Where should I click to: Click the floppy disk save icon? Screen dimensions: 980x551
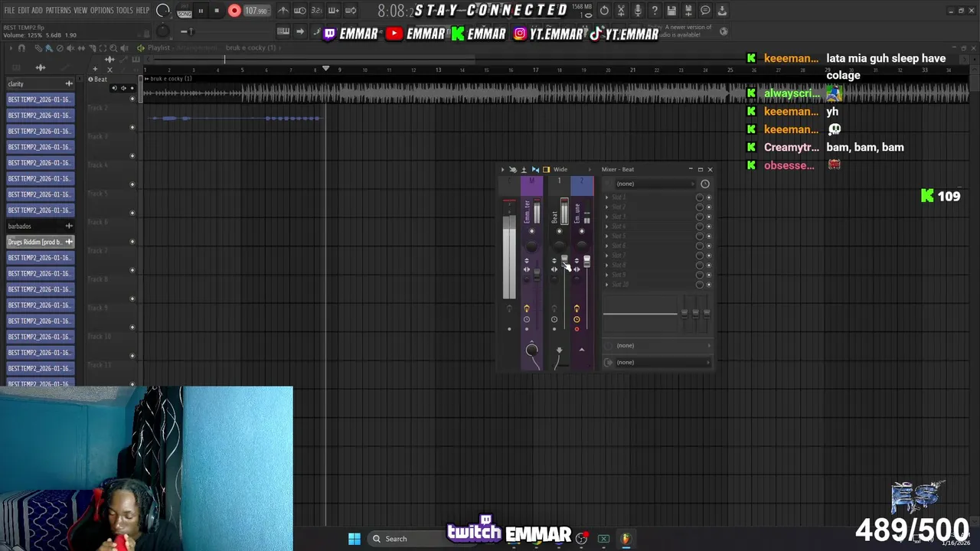coord(671,11)
